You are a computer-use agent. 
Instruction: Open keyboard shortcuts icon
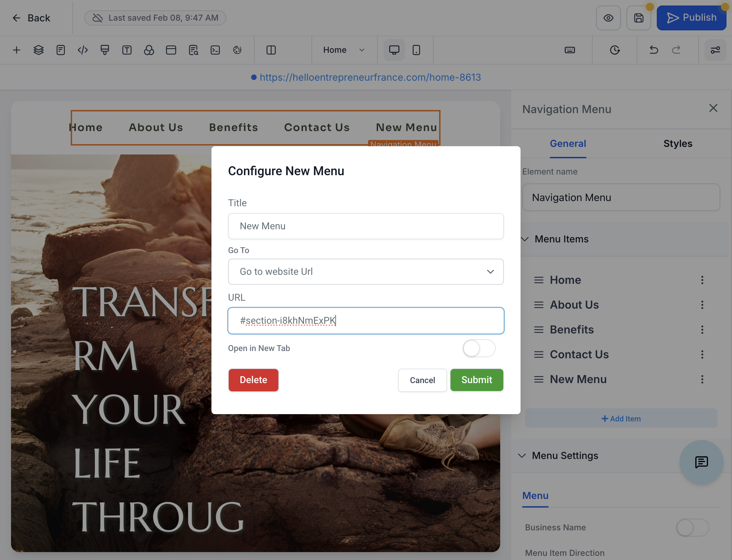coord(570,50)
